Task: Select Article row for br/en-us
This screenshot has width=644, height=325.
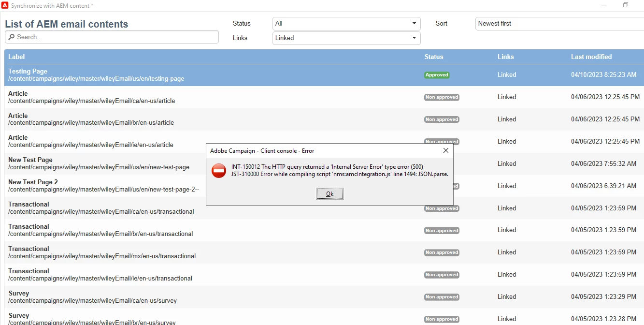Action: tap(324, 119)
